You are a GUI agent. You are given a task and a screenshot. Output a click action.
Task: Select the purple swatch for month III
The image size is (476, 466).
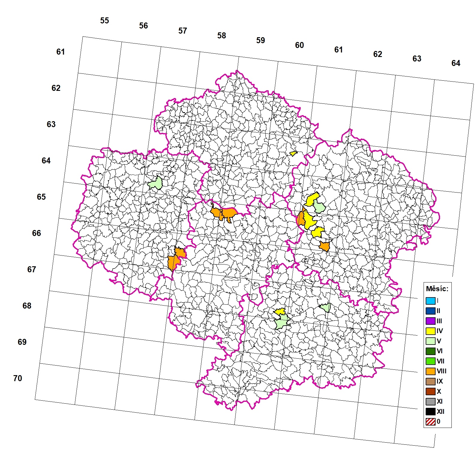tap(430, 321)
